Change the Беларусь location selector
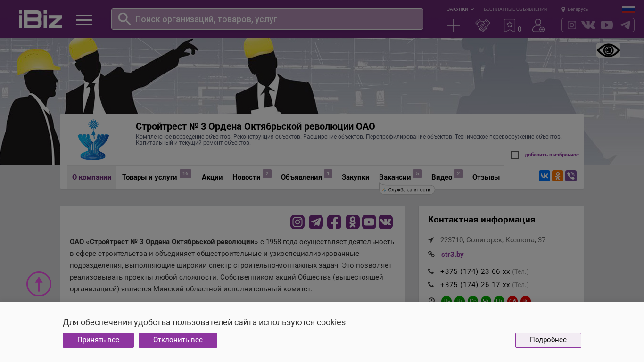 [575, 9]
